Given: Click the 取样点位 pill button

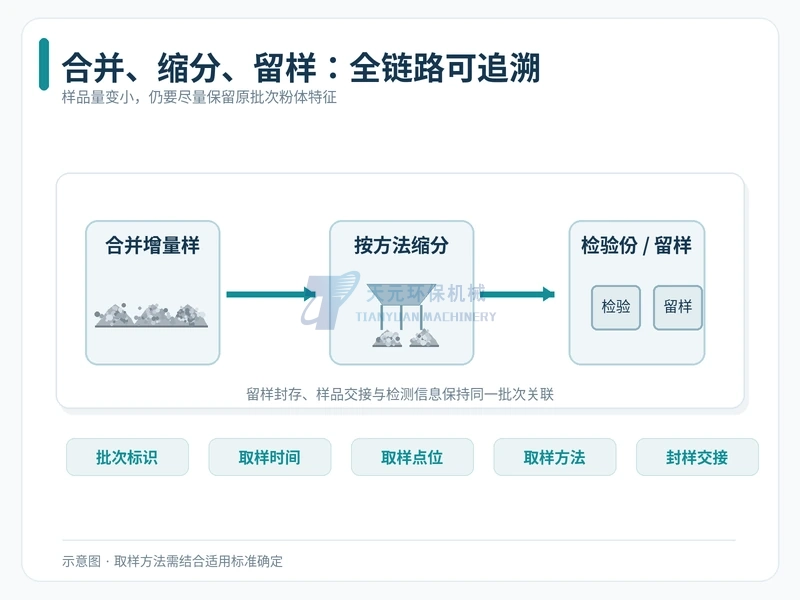Looking at the screenshot, I should click(412, 457).
